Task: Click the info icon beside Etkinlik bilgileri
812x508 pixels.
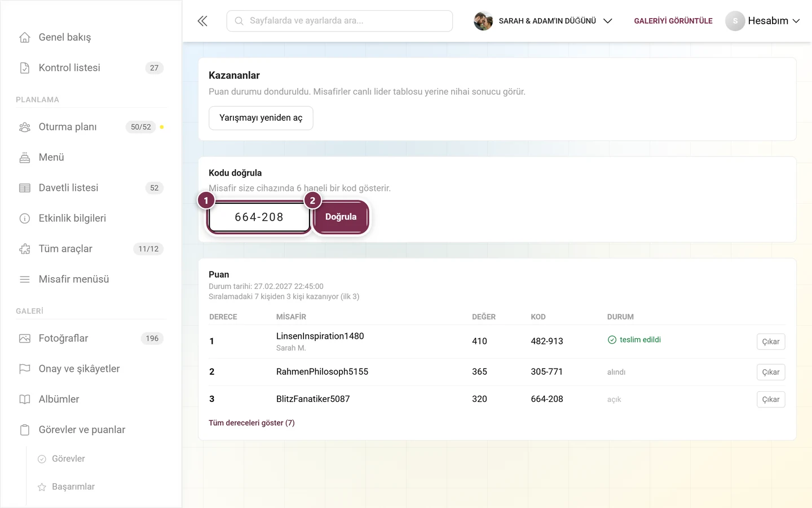Action: point(25,218)
